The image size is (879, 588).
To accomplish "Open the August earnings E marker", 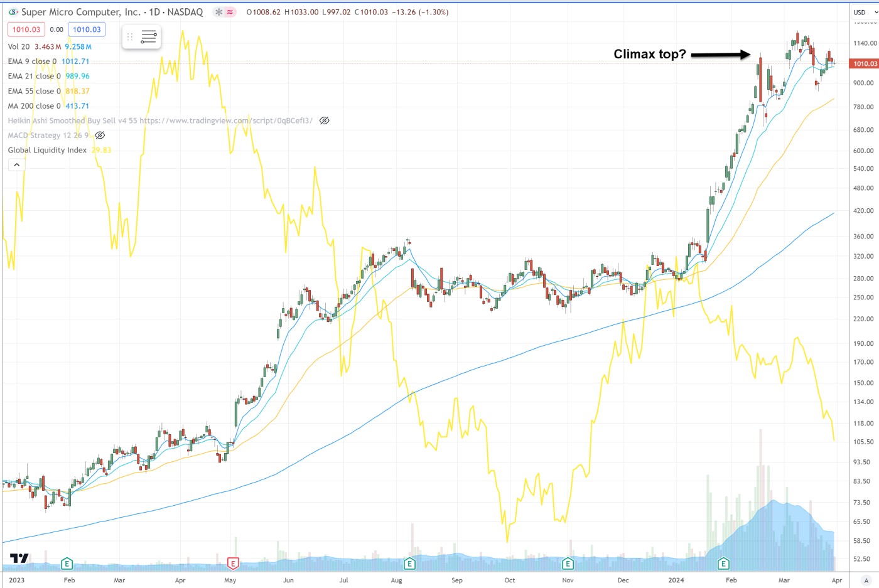I will click(x=409, y=564).
